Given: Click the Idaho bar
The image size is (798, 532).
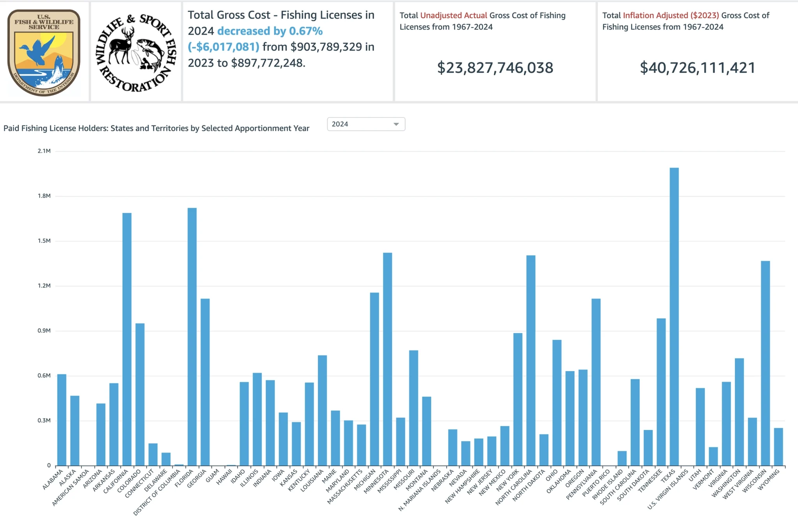Looking at the screenshot, I should 244,424.
